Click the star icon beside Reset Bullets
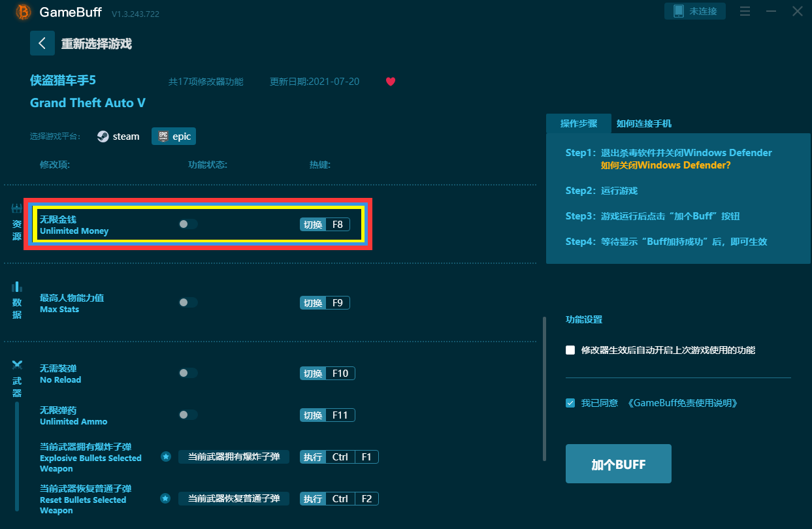The image size is (812, 529). coord(166,498)
